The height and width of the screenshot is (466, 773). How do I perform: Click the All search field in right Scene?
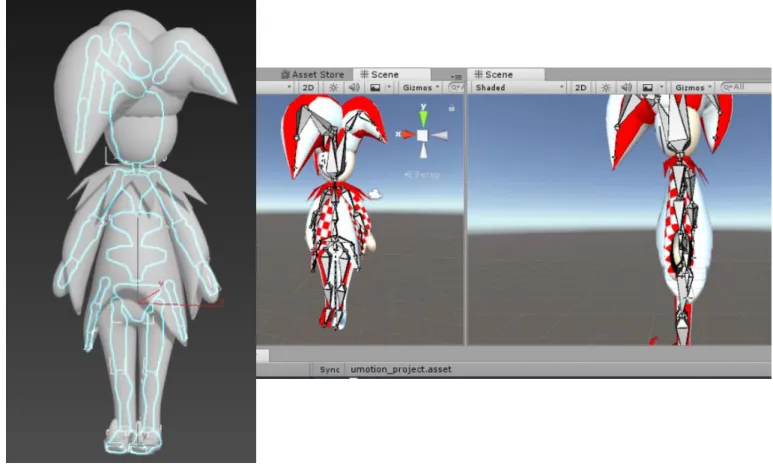click(x=746, y=87)
